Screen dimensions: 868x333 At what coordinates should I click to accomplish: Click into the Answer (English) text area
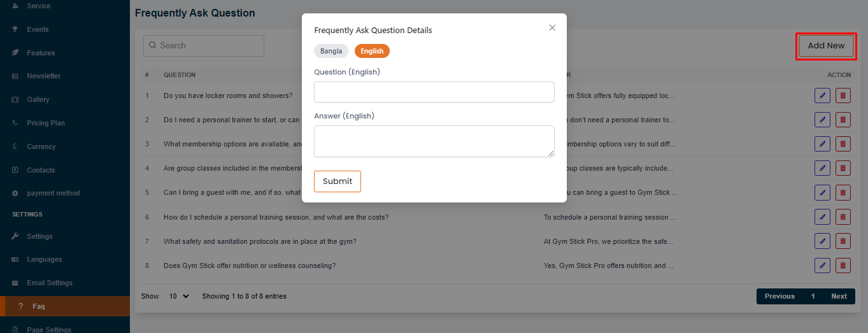434,141
